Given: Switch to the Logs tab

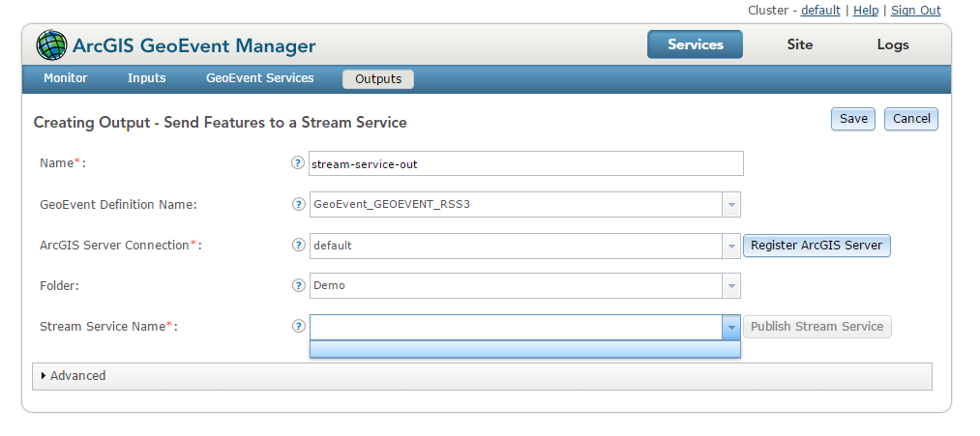Looking at the screenshot, I should pos(893,44).
